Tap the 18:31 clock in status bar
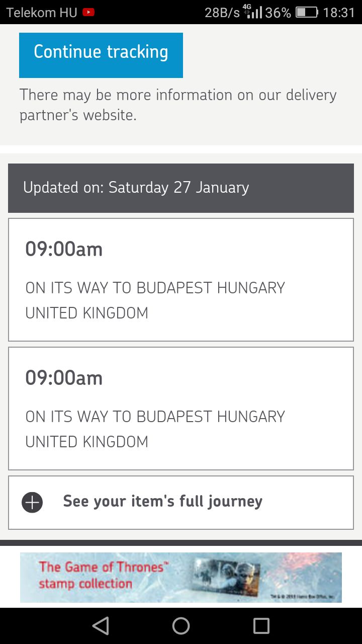 tap(339, 12)
